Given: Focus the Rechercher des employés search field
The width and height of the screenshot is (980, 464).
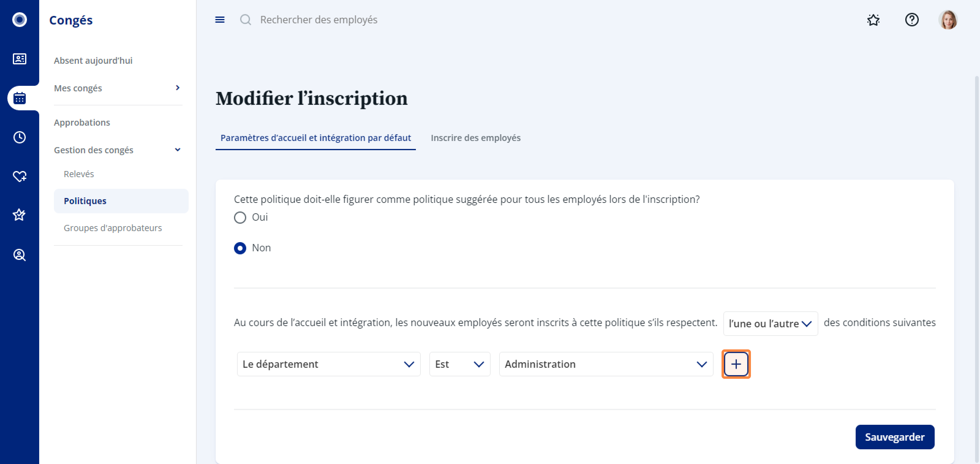Looking at the screenshot, I should point(319,20).
